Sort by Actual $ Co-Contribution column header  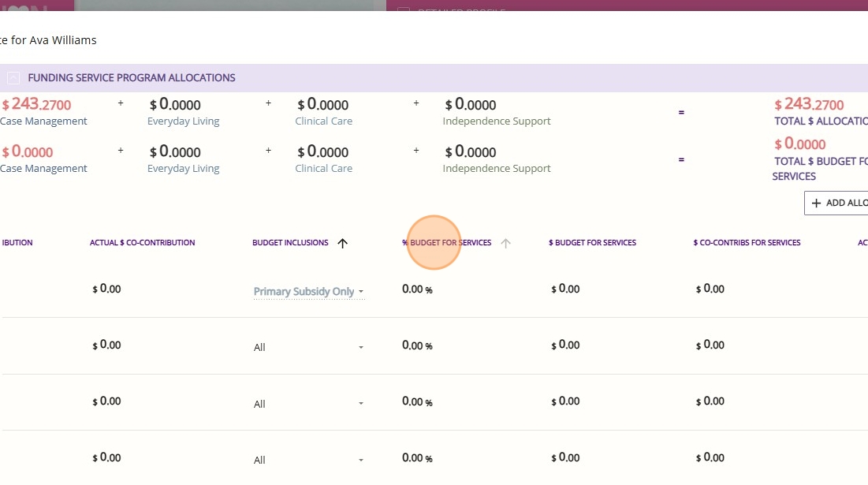142,243
